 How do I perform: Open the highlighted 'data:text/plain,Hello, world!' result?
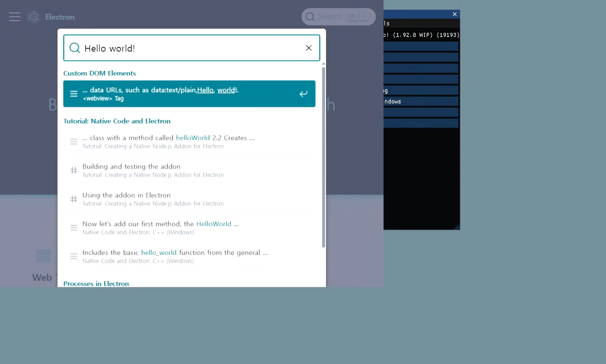189,94
